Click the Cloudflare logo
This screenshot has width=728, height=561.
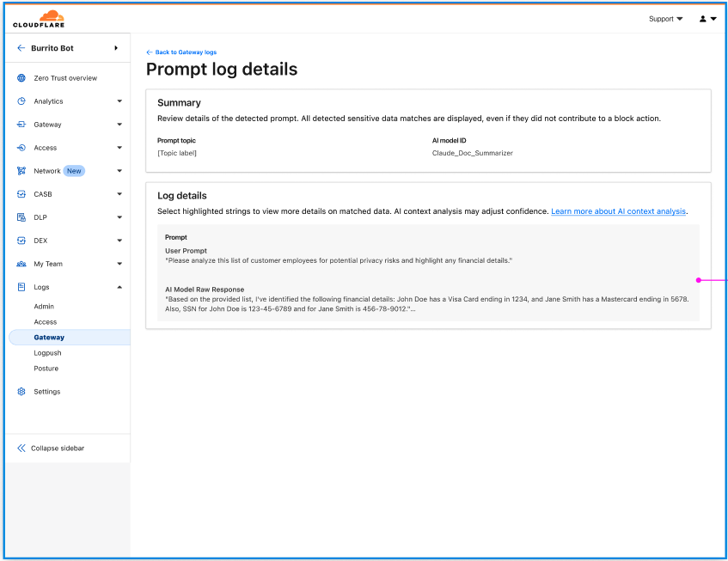39,19
